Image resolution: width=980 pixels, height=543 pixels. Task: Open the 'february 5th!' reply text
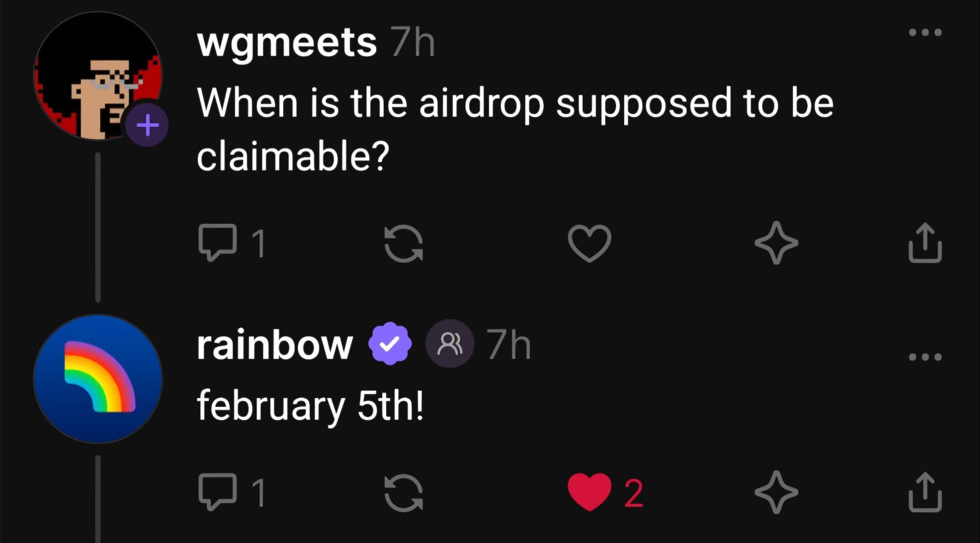tap(310, 406)
